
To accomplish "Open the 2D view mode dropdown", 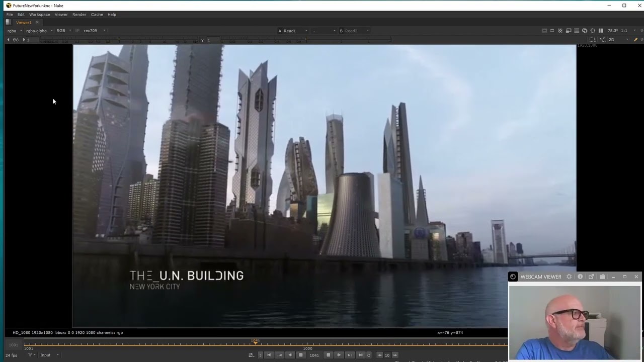I will [x=619, y=40].
